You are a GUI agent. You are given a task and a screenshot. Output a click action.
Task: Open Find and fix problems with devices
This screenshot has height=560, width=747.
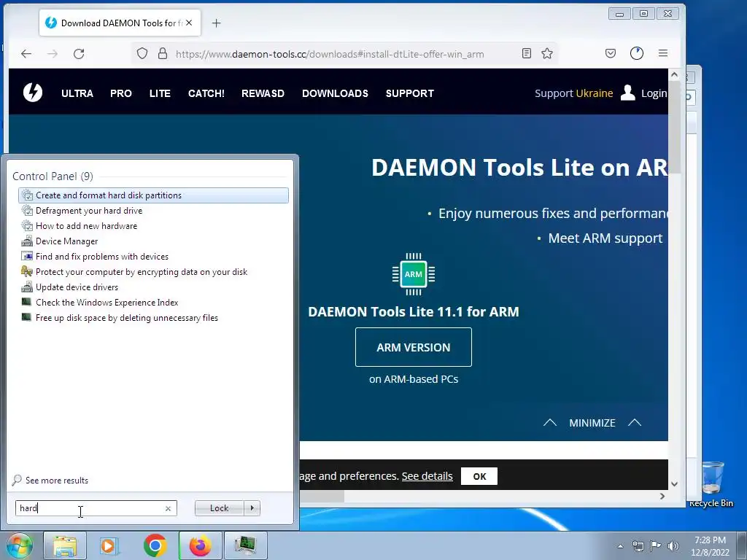pos(153,256)
